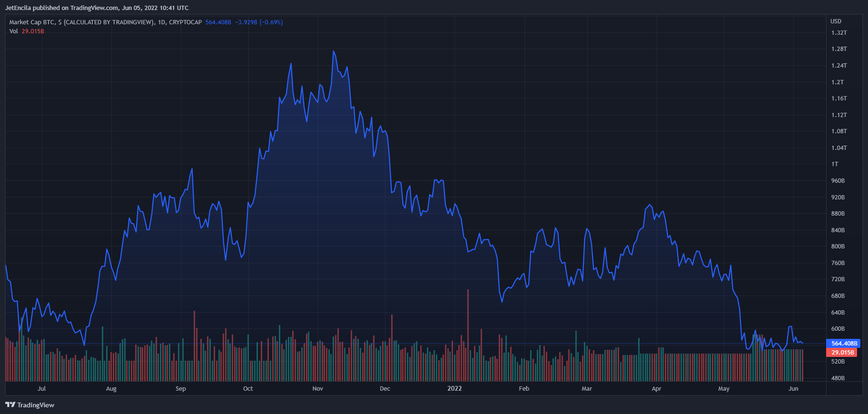Click the blue 564.408B price label on axis

(843, 343)
